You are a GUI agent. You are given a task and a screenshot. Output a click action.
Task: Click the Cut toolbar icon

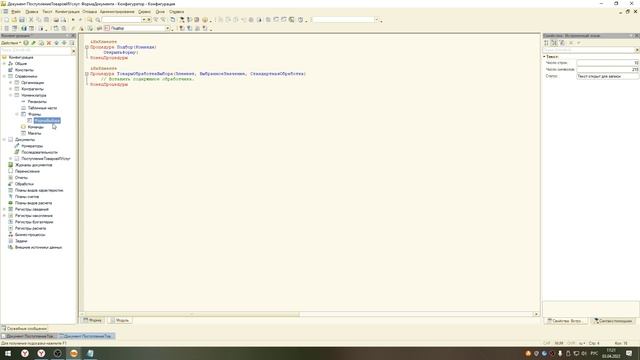coord(31,20)
